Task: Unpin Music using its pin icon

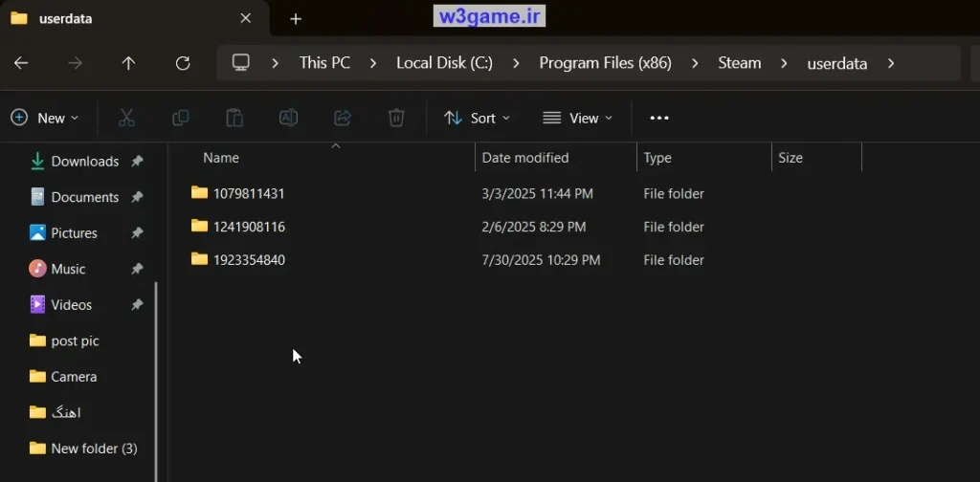Action: tap(137, 269)
